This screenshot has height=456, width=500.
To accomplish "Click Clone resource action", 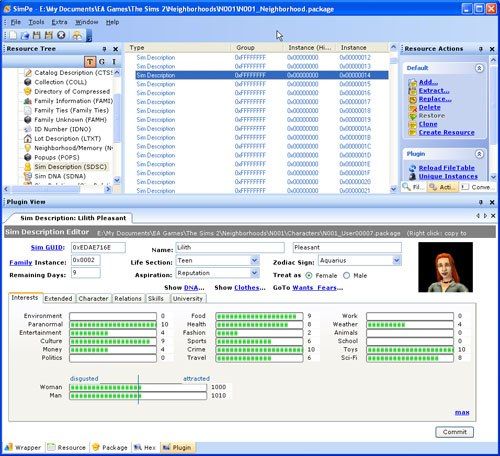I will [428, 124].
